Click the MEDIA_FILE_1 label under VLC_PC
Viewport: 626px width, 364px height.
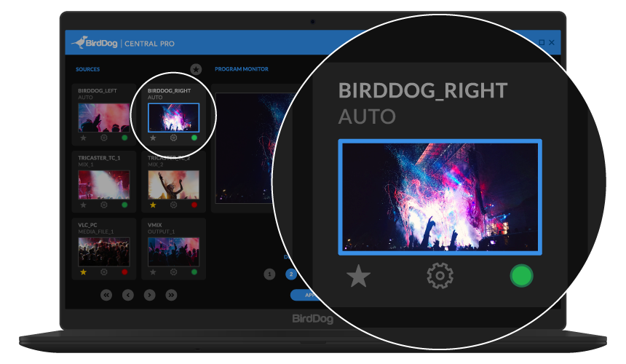coord(96,232)
